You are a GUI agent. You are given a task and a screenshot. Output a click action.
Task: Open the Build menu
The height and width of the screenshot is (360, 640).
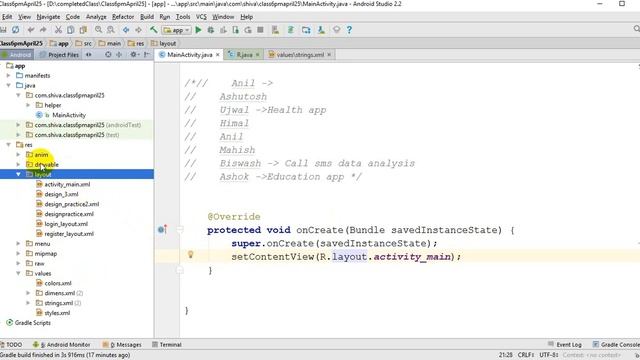(x=147, y=17)
